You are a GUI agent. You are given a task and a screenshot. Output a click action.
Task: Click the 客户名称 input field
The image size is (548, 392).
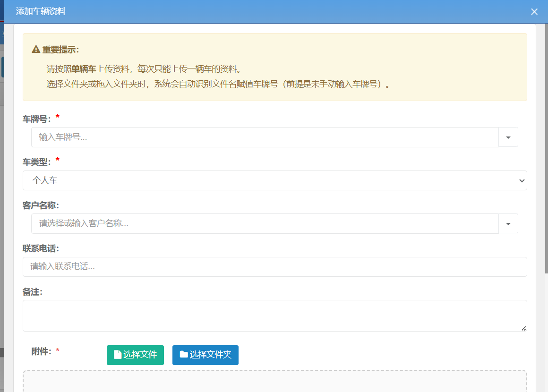coord(265,223)
